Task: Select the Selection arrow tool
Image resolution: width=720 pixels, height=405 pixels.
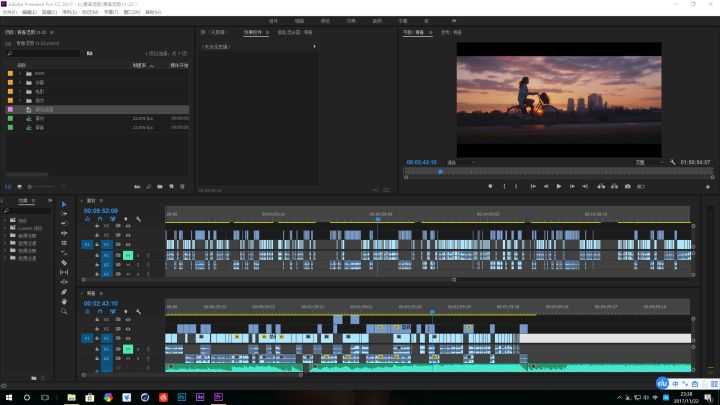Action: click(x=64, y=205)
